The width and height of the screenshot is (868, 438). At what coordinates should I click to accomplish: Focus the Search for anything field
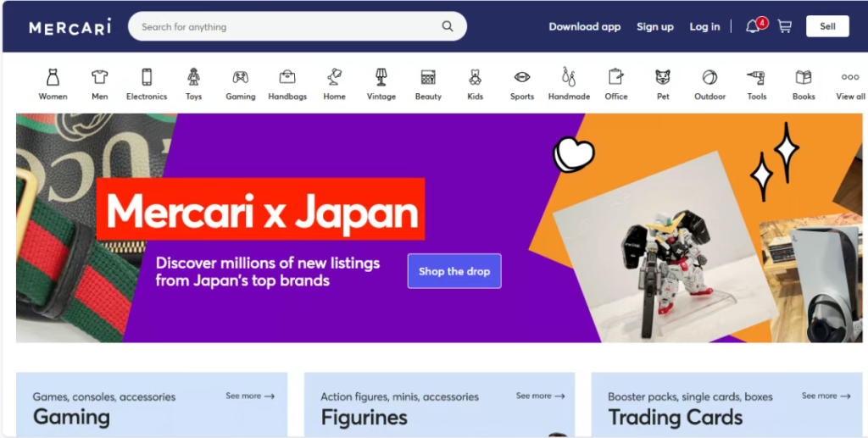pos(288,26)
